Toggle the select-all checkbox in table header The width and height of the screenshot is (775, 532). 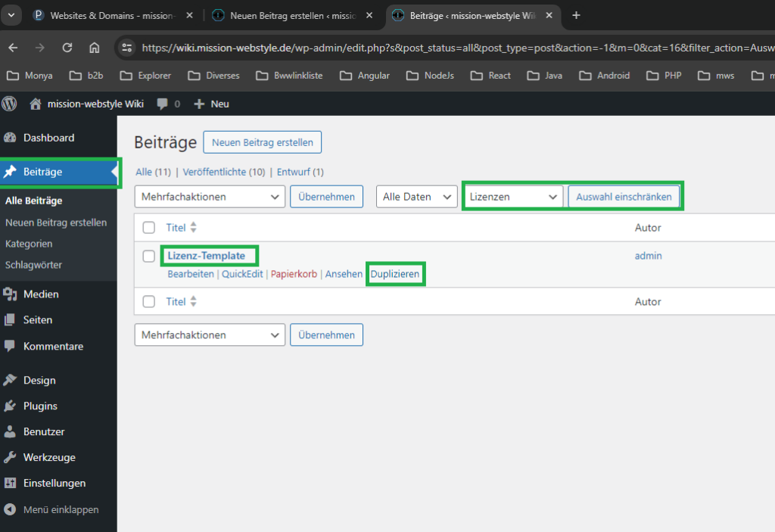click(x=149, y=228)
